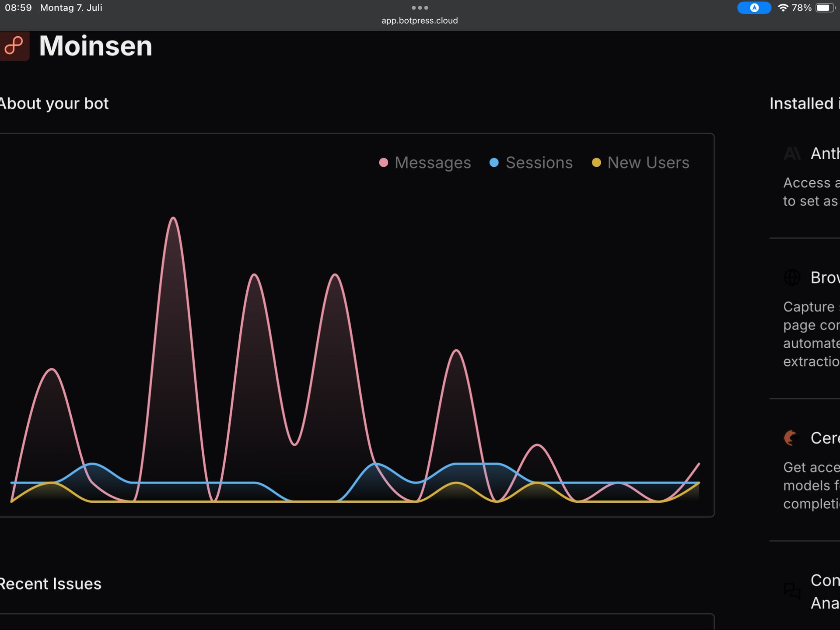This screenshot has height=630, width=840.
Task: Click the tallest Messages peak on chart
Action: coord(173,218)
